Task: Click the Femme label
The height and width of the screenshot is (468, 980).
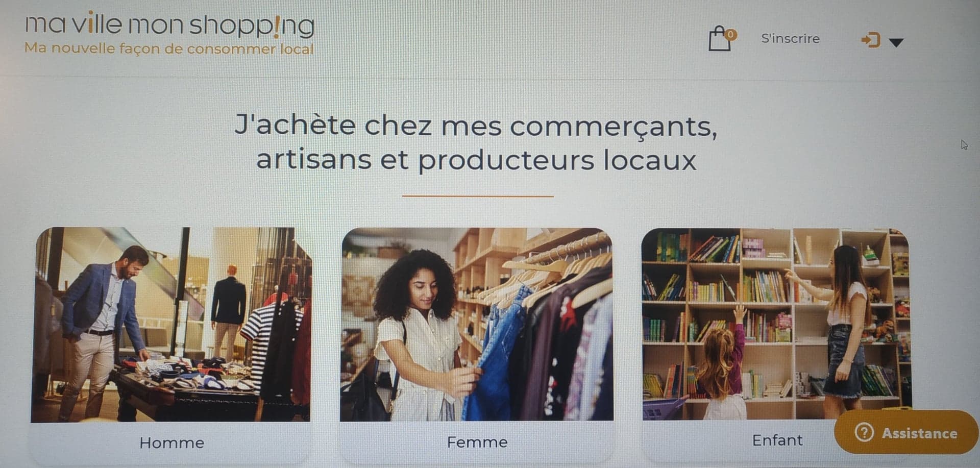Action: point(477,442)
